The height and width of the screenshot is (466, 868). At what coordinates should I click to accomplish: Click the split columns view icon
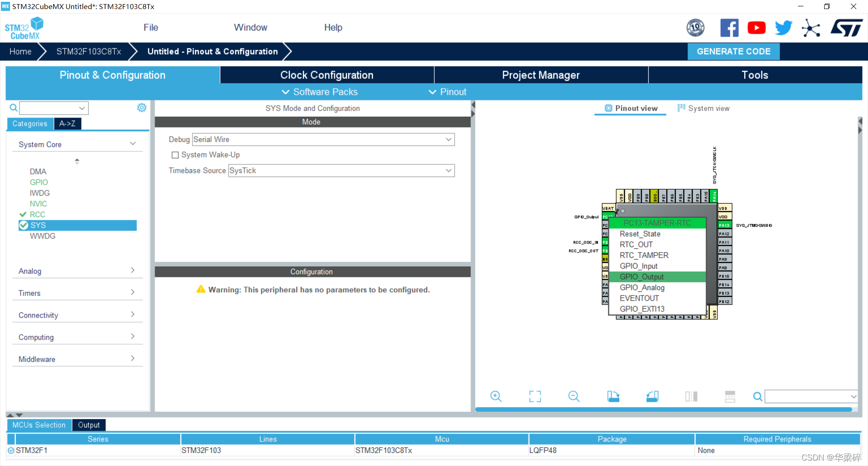tap(691, 397)
